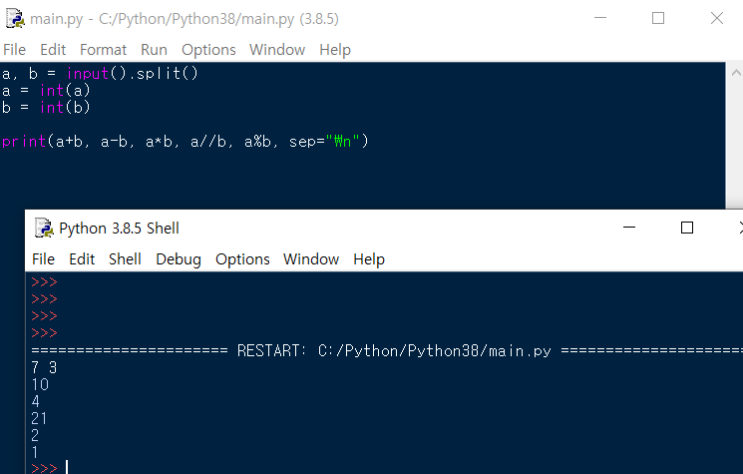Minimize the Python 3.8.5 Shell window
The height and width of the screenshot is (474, 743).
tap(629, 228)
